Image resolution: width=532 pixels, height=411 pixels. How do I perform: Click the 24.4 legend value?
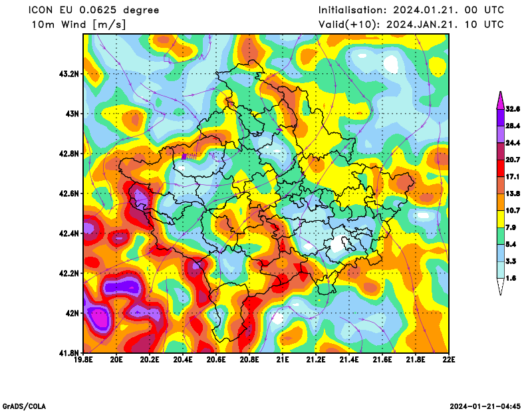click(513, 143)
